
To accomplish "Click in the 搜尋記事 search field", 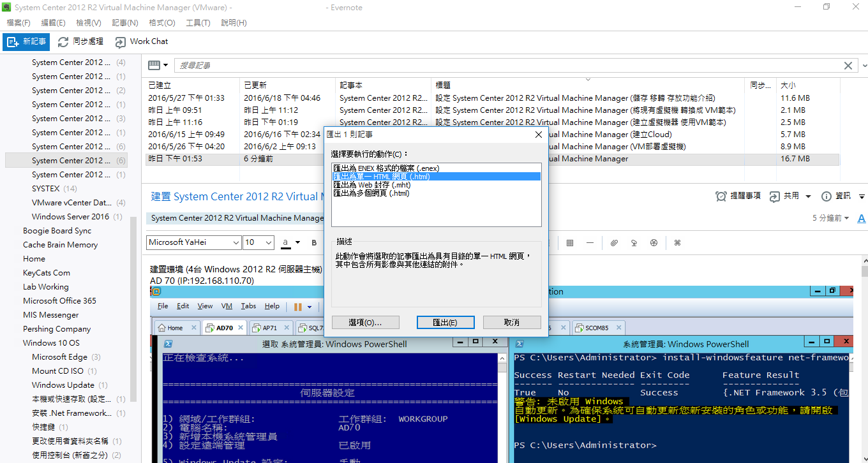I will (507, 66).
